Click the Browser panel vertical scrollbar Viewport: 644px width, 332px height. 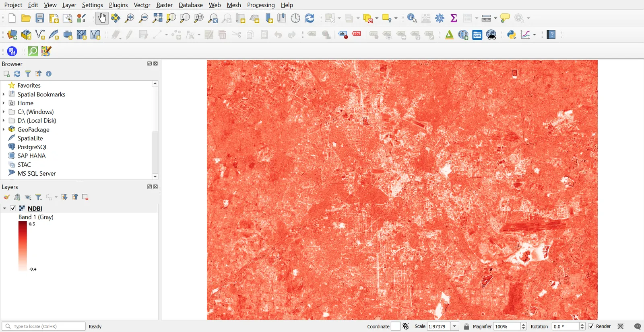point(155,152)
